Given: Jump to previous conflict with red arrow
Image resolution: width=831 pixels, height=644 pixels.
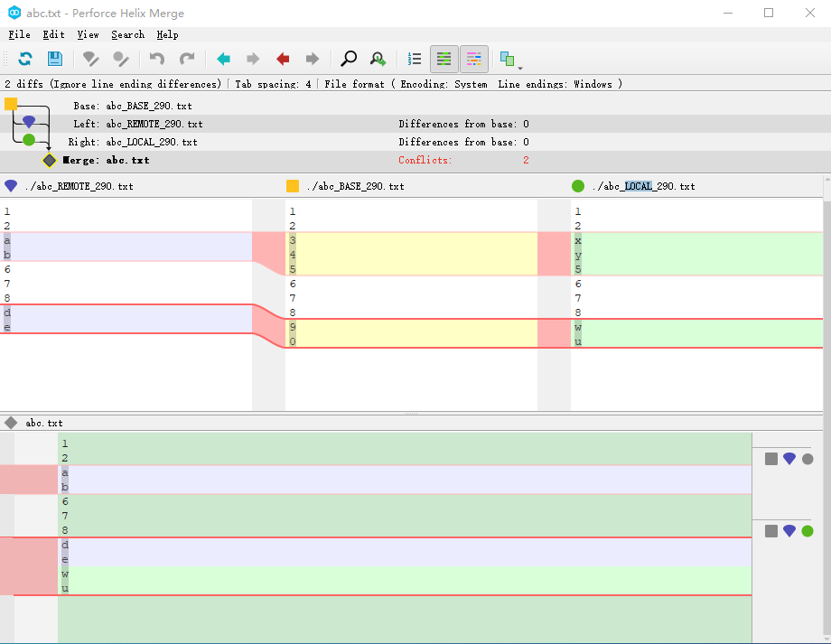Looking at the screenshot, I should pyautogui.click(x=283, y=59).
